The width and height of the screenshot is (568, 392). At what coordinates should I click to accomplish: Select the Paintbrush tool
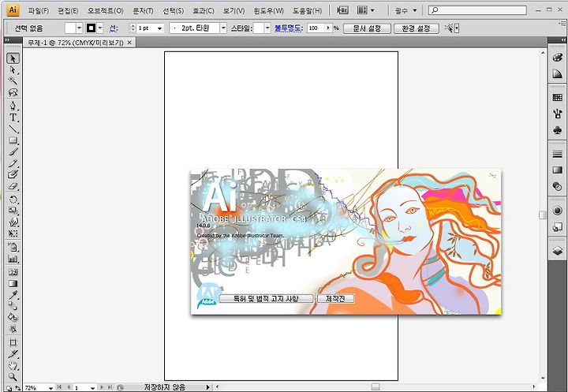coord(13,151)
